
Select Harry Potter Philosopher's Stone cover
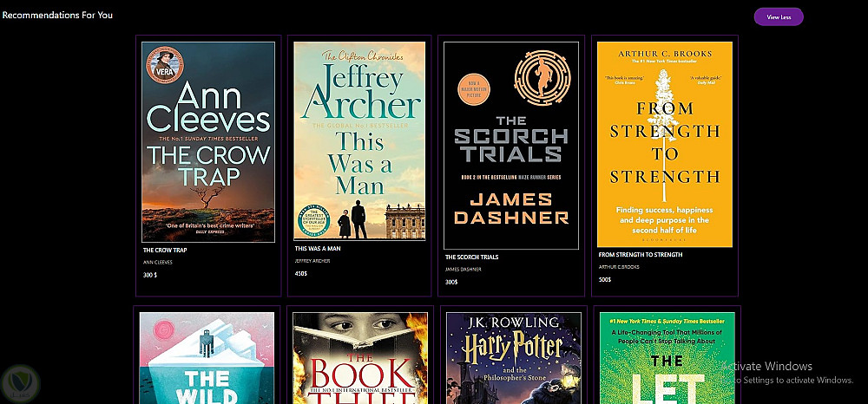(x=513, y=358)
